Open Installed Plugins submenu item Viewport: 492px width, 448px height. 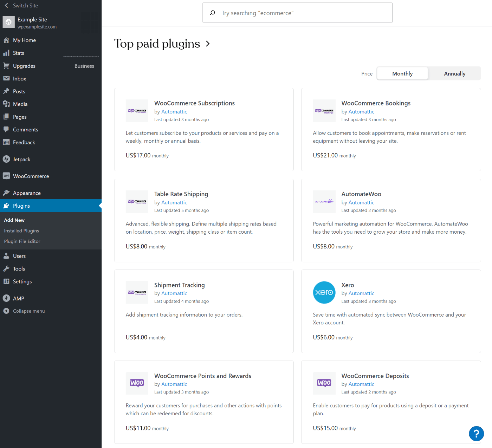(x=21, y=231)
